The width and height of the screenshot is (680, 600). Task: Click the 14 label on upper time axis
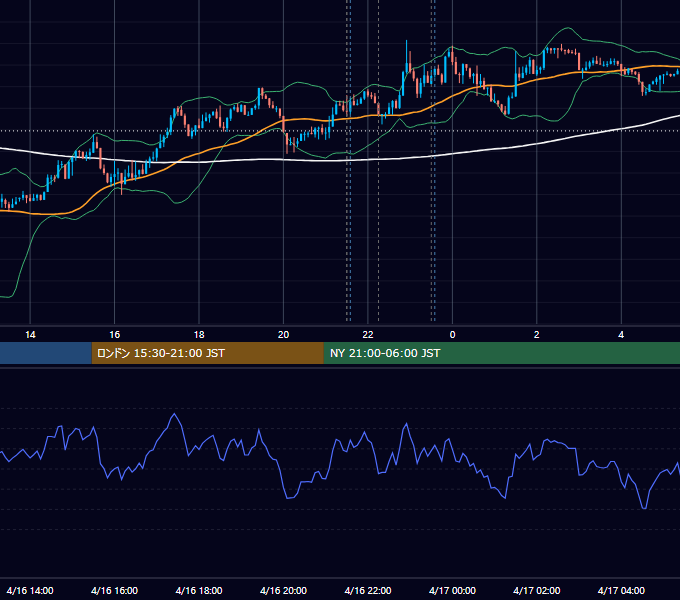point(30,335)
